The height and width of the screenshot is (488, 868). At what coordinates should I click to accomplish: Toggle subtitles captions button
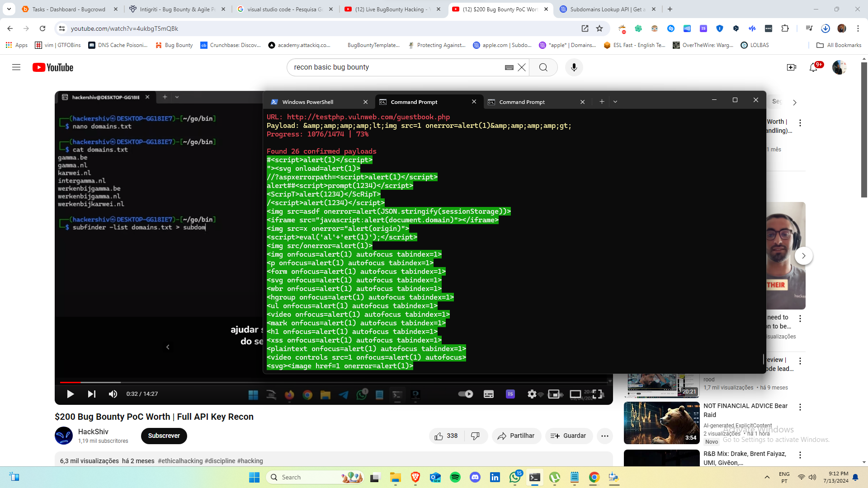489,394
